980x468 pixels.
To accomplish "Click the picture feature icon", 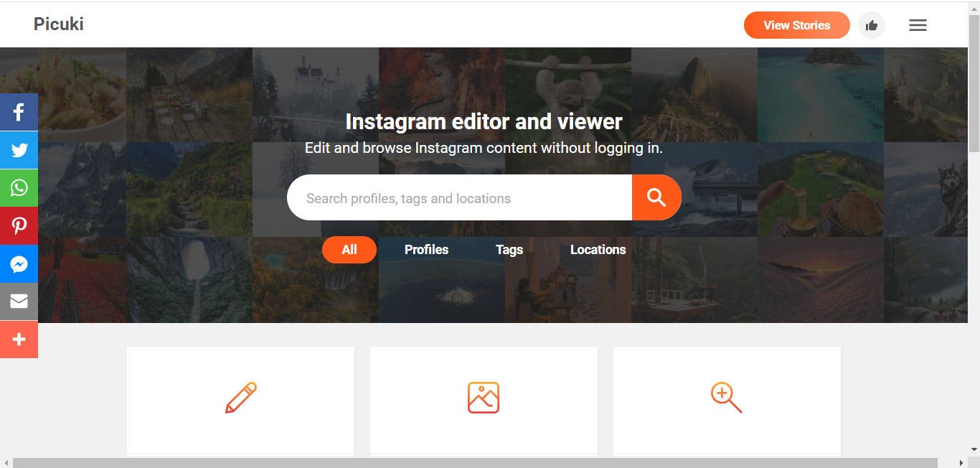I will click(484, 398).
